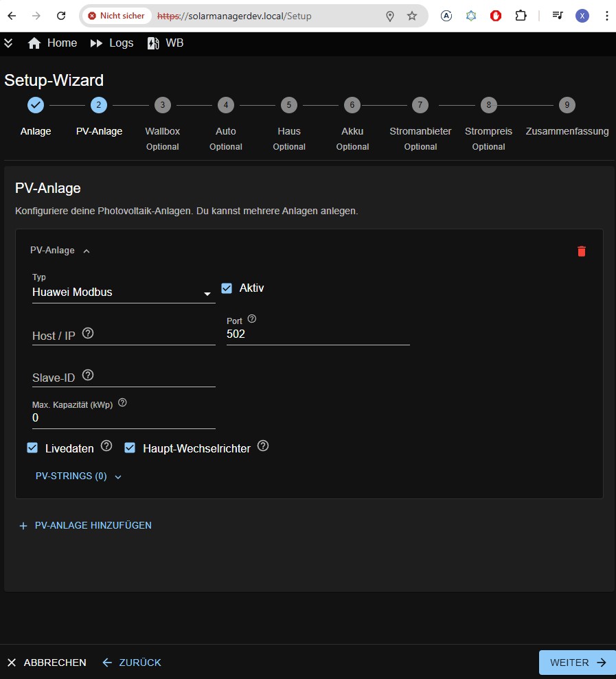Click help icon next to Haupt-Wechselrichter

click(x=263, y=447)
